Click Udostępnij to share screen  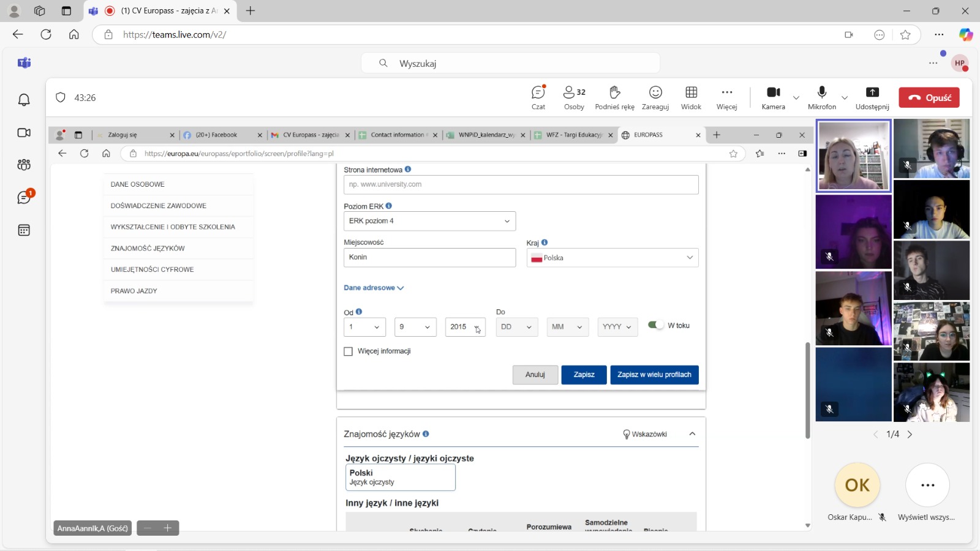[872, 97]
